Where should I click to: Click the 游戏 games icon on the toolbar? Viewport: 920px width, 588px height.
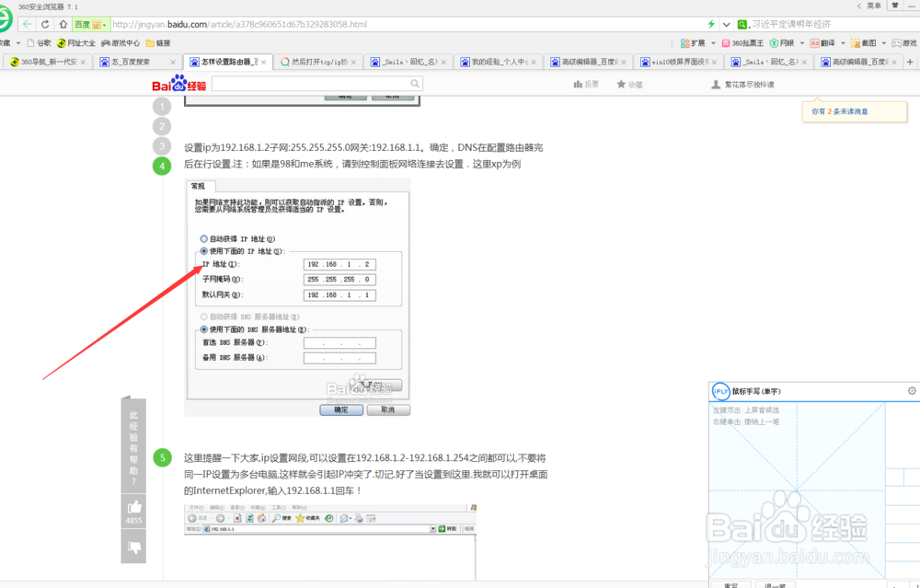(x=906, y=42)
